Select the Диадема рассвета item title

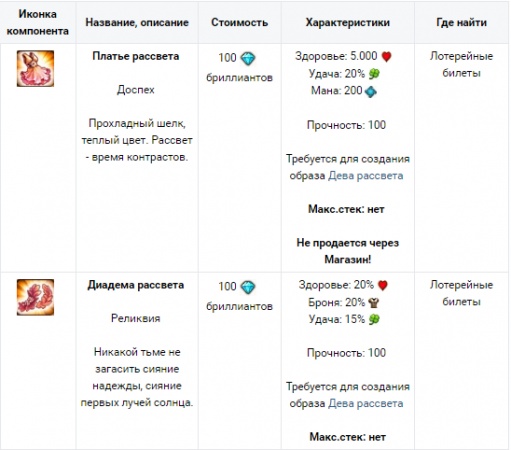pyautogui.click(x=136, y=285)
